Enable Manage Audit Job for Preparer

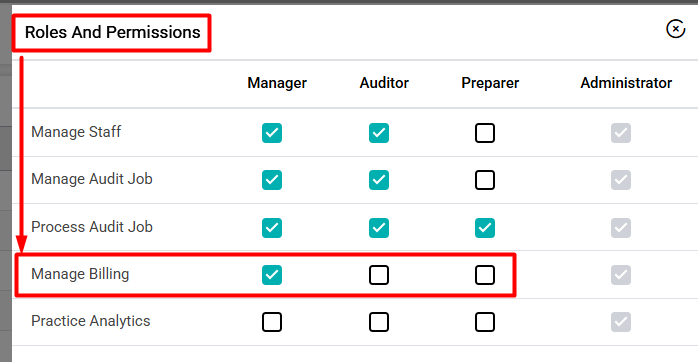coord(485,180)
